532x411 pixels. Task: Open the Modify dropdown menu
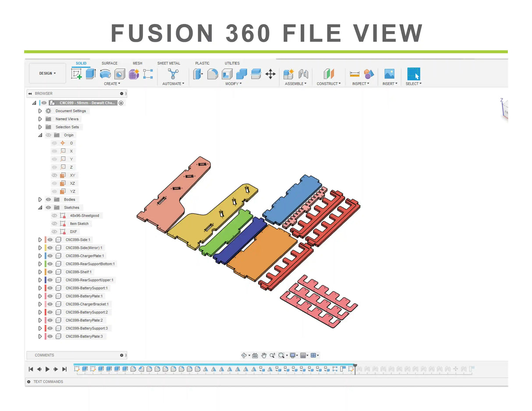click(x=234, y=84)
